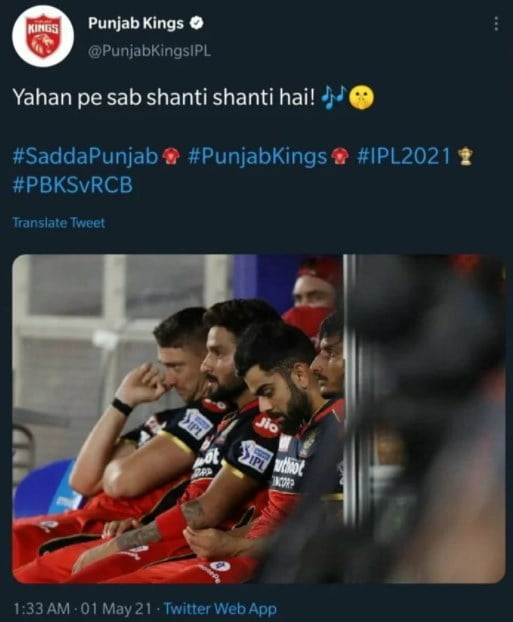The height and width of the screenshot is (622, 513).
Task: Click the trophy emoji after #IPL2021
Action: [464, 157]
